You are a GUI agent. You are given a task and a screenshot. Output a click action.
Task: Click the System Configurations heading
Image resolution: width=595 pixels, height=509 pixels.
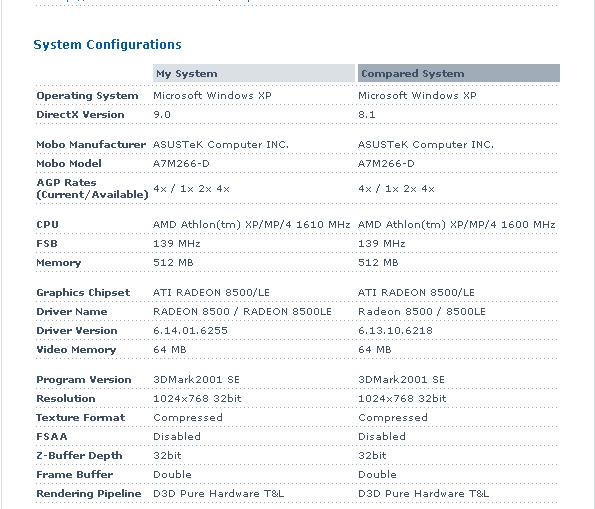click(x=107, y=45)
